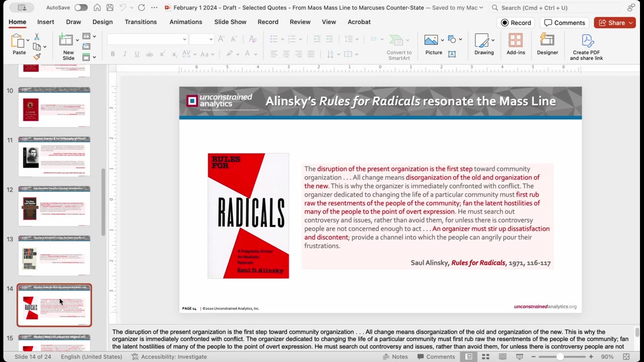The height and width of the screenshot is (362, 644).
Task: Switch to Reading view icon
Action: [503, 356]
